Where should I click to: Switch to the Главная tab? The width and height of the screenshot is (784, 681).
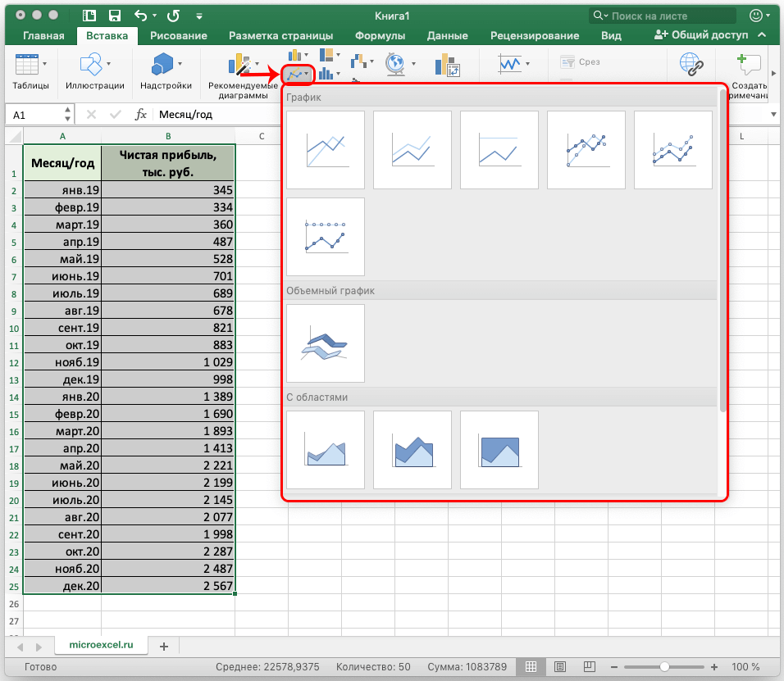[43, 35]
